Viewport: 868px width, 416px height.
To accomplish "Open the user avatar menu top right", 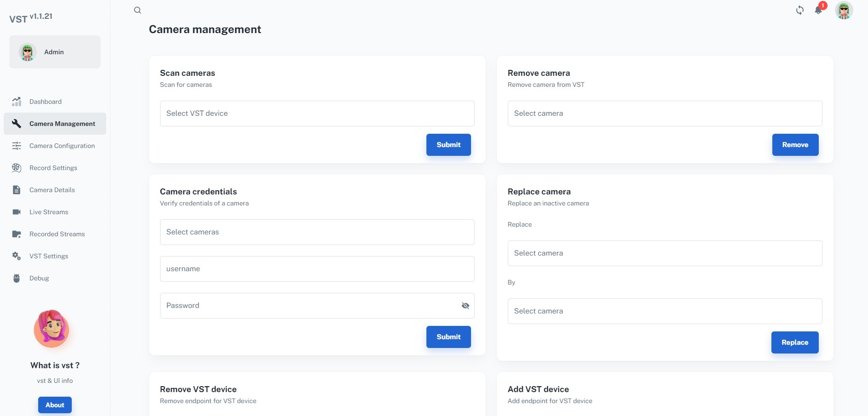I will (x=844, y=10).
